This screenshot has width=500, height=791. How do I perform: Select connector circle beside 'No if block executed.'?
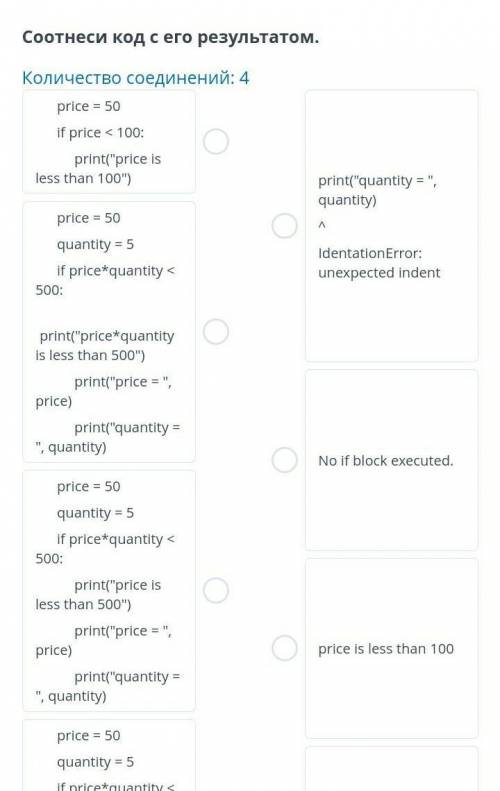pos(285,460)
